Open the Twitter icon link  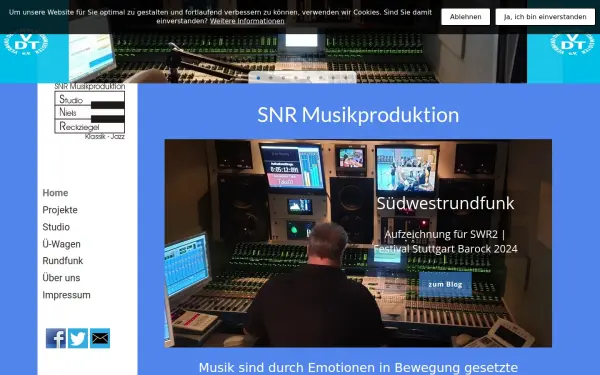[78, 338]
